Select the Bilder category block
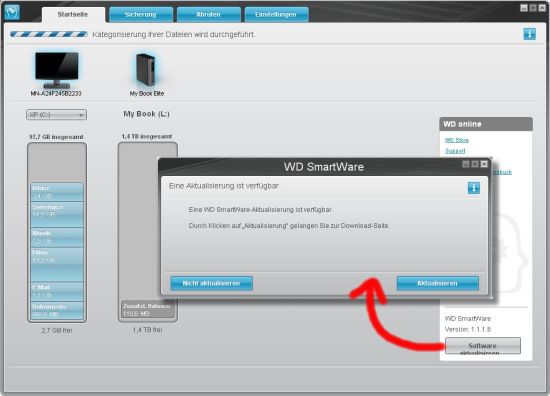Viewport: 550px width, 396px height. (x=57, y=192)
